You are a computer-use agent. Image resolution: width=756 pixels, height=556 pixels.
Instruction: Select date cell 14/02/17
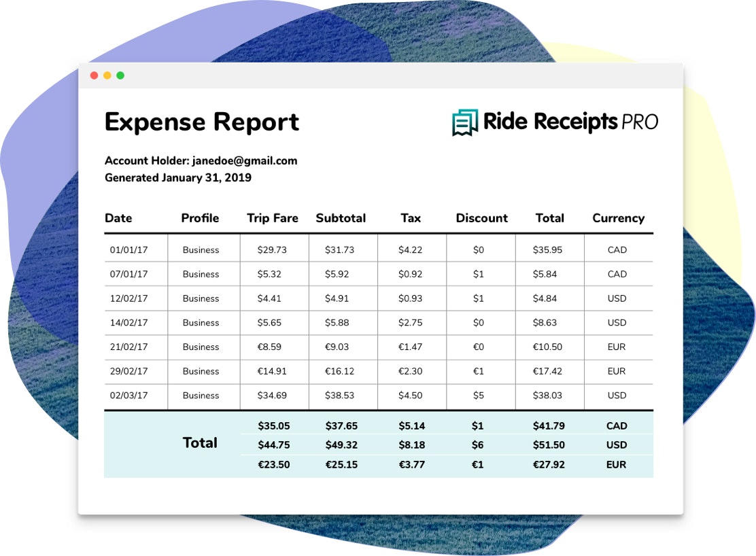[x=128, y=323]
